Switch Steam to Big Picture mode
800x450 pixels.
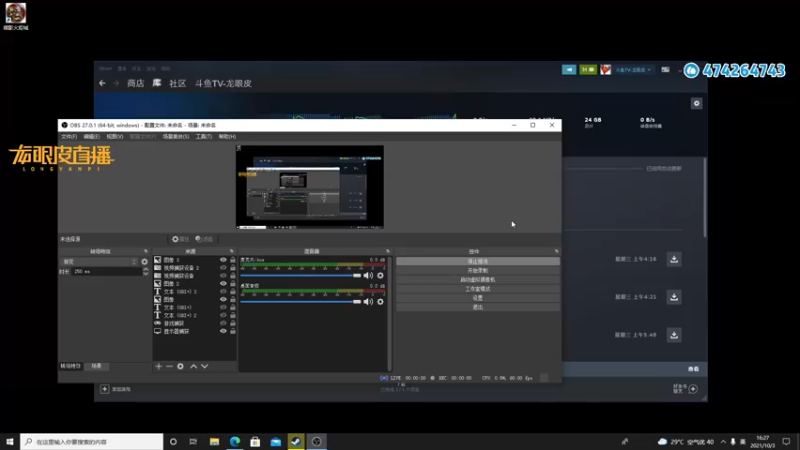665,69
